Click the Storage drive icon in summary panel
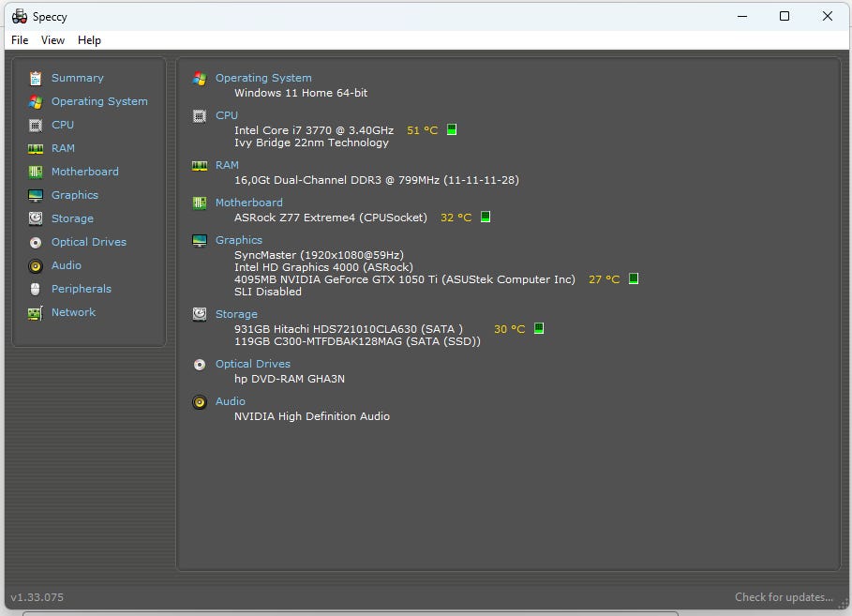The width and height of the screenshot is (852, 616). [200, 314]
